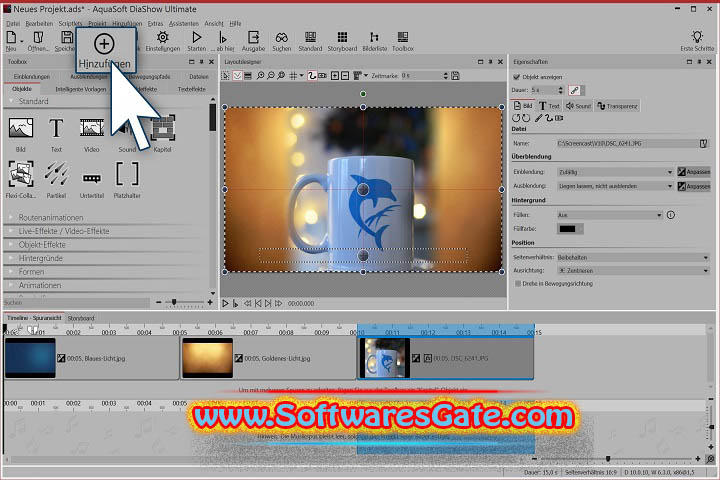Create a new project with Neu icon
This screenshot has height=480, width=720.
pos(11,40)
